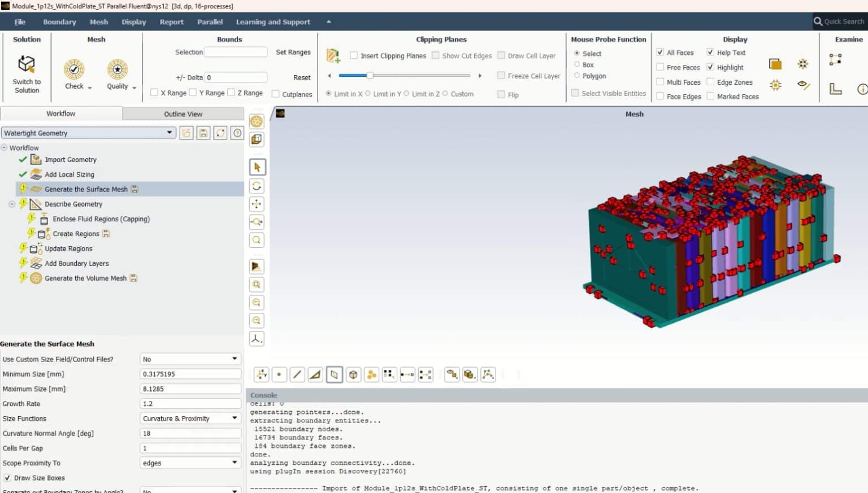Click the axis triad tool icon
The width and height of the screenshot is (868, 493).
(256, 338)
